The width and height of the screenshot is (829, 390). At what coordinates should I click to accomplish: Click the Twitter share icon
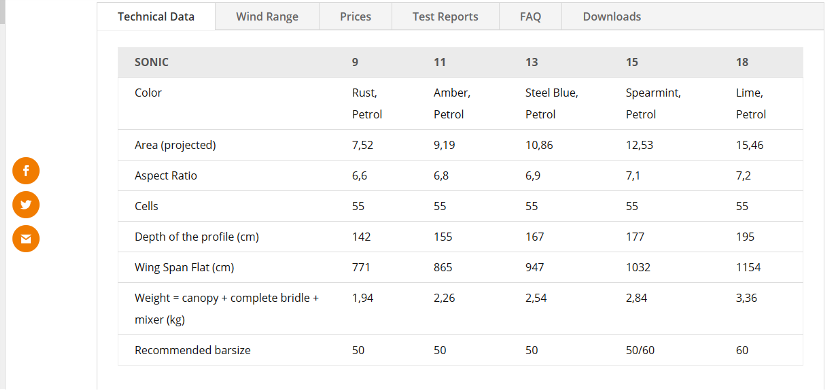26,205
